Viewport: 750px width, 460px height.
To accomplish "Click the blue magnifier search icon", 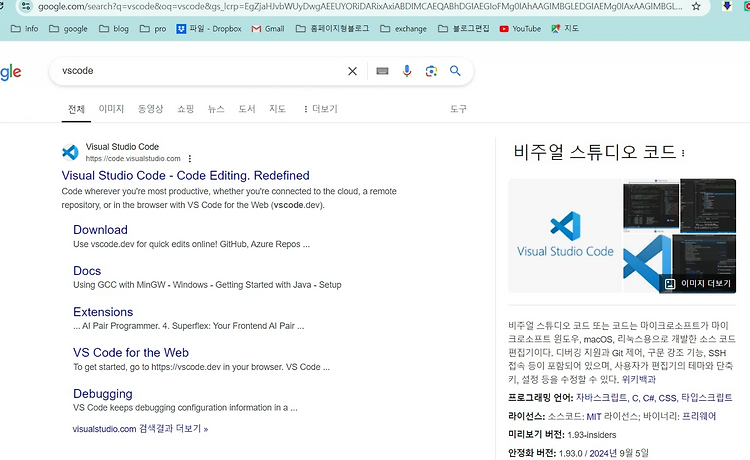I will pos(455,71).
